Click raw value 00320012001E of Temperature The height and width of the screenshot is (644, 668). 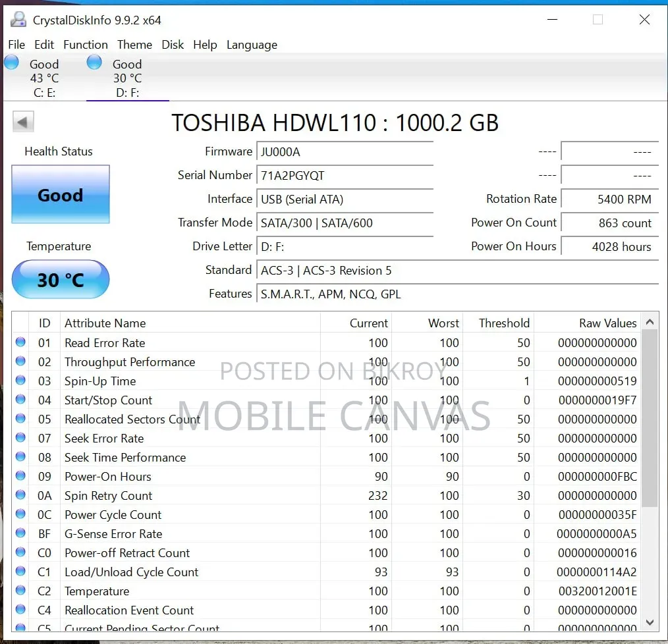(x=598, y=591)
